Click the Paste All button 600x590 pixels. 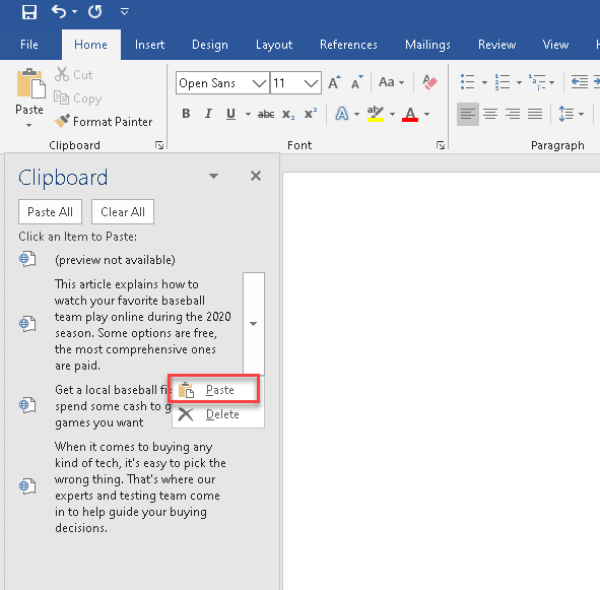49,212
